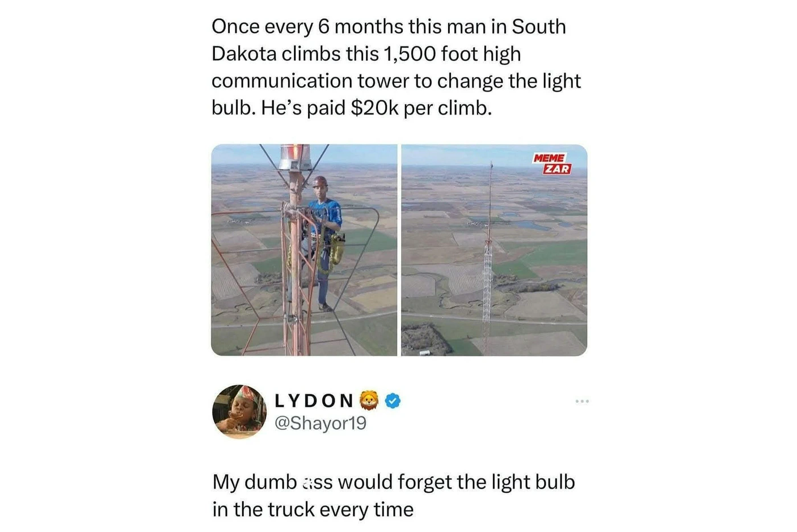
Task: Click the tower tip in the right photo
Action: (491, 166)
